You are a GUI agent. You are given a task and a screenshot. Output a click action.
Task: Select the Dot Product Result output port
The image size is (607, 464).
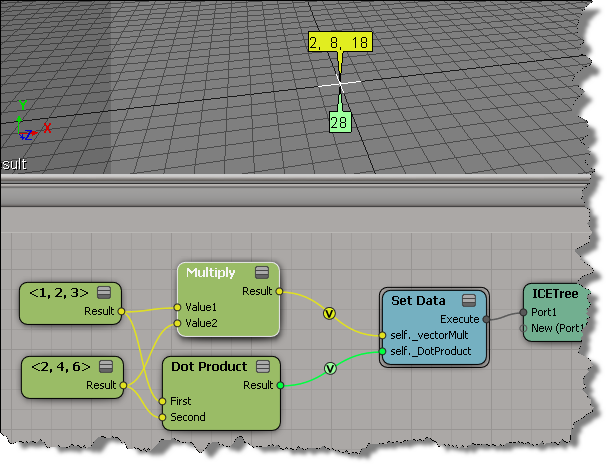279,384
